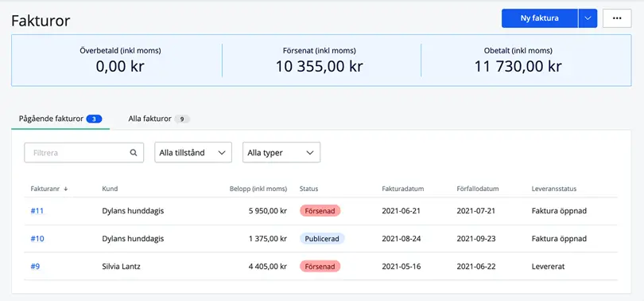644x301 pixels.
Task: Expand the Alla tillstånd dropdown
Action: point(193,153)
